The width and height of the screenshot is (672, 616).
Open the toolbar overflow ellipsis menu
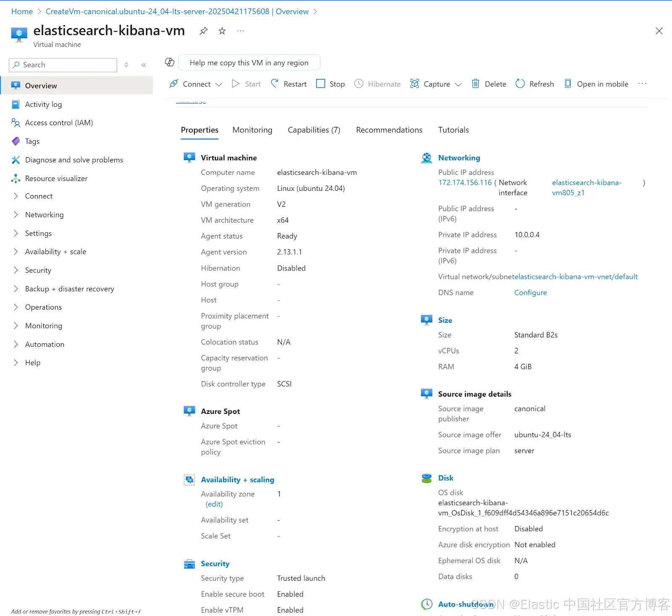point(643,84)
